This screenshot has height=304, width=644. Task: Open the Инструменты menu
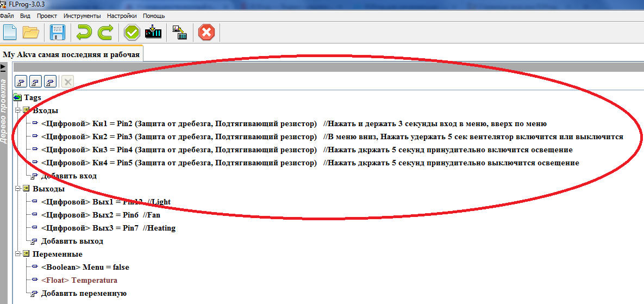tap(82, 16)
